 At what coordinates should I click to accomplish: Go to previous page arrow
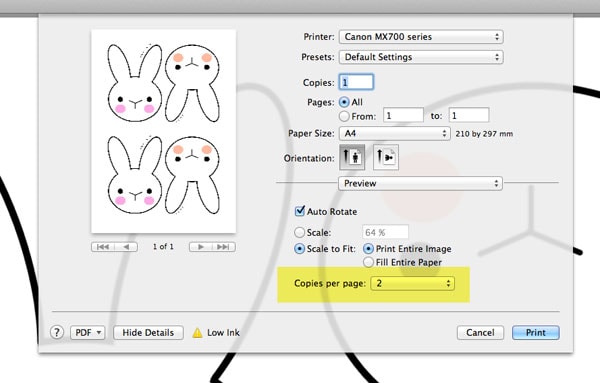126,247
